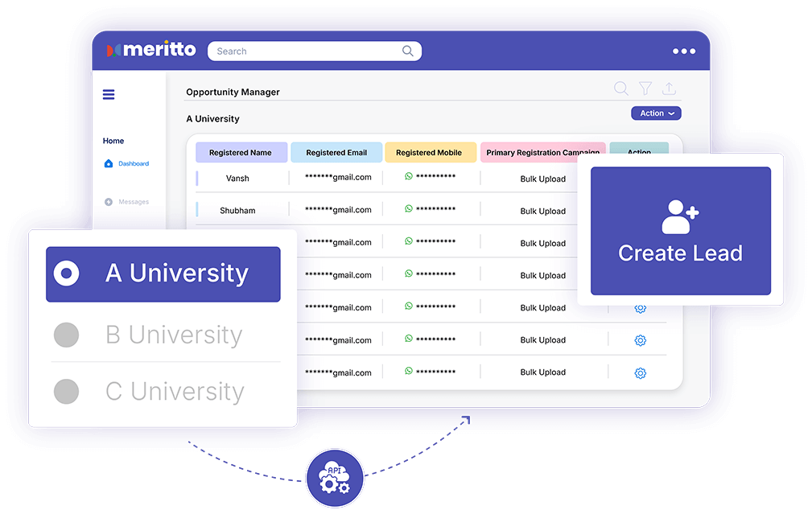Click the Create Lead button
This screenshot has height=510, width=812.
coord(680,231)
